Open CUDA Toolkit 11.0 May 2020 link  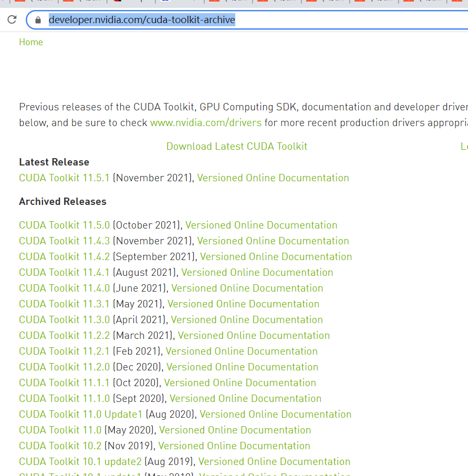pos(60,430)
